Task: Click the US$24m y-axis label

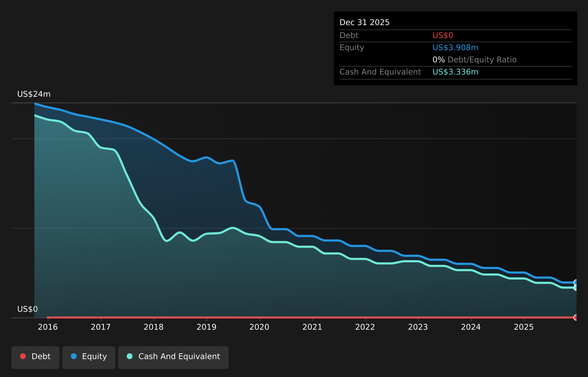Action: [x=34, y=94]
